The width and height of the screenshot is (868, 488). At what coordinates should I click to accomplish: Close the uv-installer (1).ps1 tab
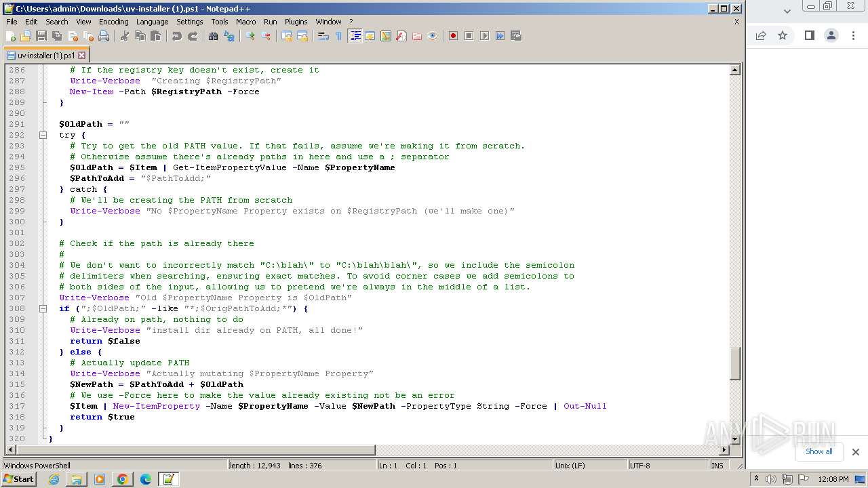(x=82, y=56)
